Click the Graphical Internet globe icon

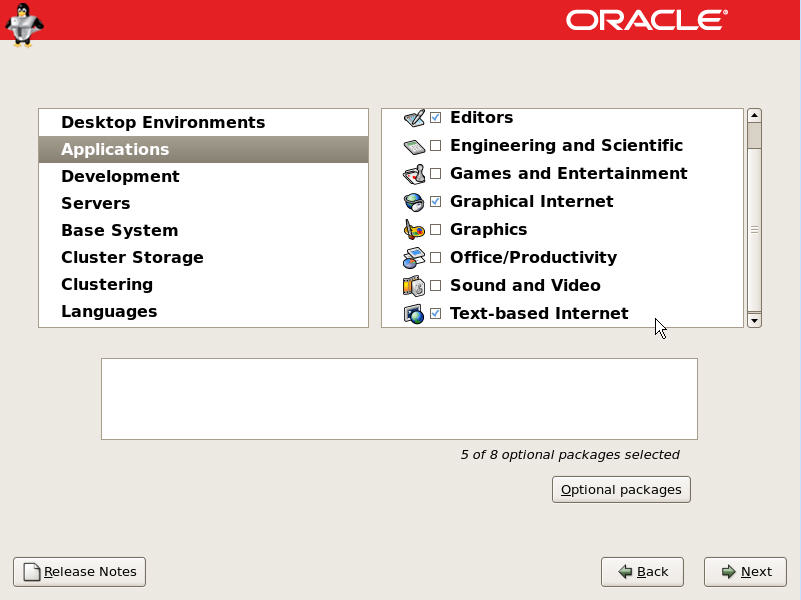[x=414, y=202]
